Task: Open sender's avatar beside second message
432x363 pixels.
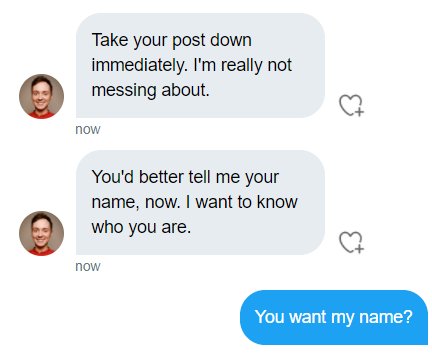Action: pos(41,233)
